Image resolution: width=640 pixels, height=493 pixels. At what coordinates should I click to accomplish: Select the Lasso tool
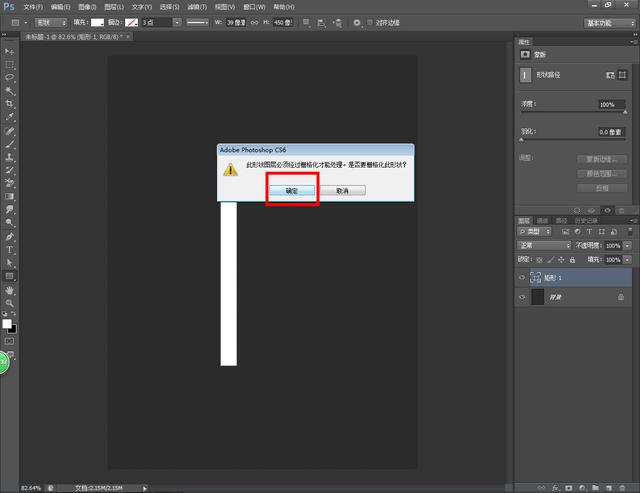(x=10, y=77)
